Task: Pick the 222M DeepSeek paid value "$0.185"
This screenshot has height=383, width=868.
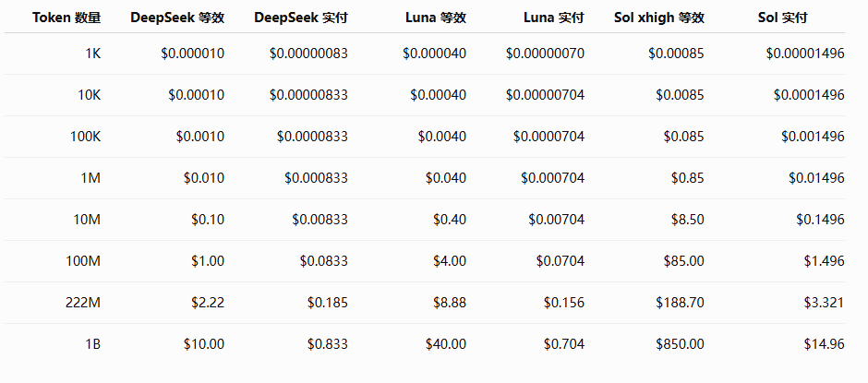Action: click(328, 303)
